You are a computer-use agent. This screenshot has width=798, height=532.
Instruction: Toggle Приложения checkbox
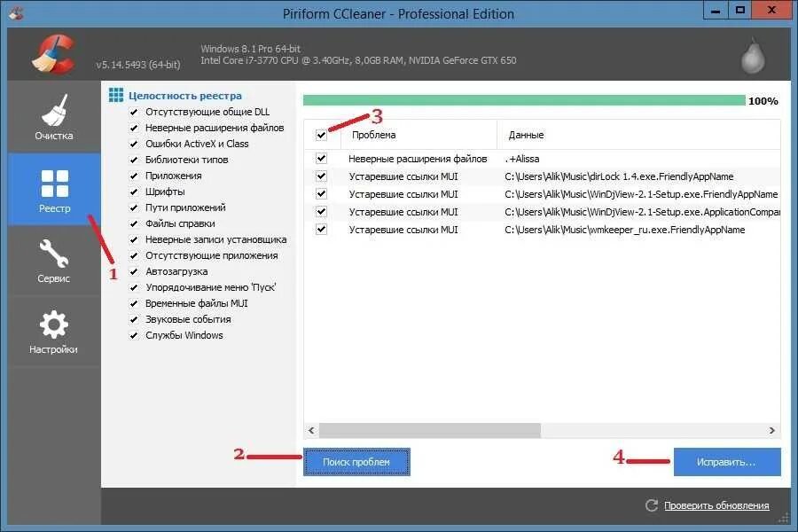[134, 176]
